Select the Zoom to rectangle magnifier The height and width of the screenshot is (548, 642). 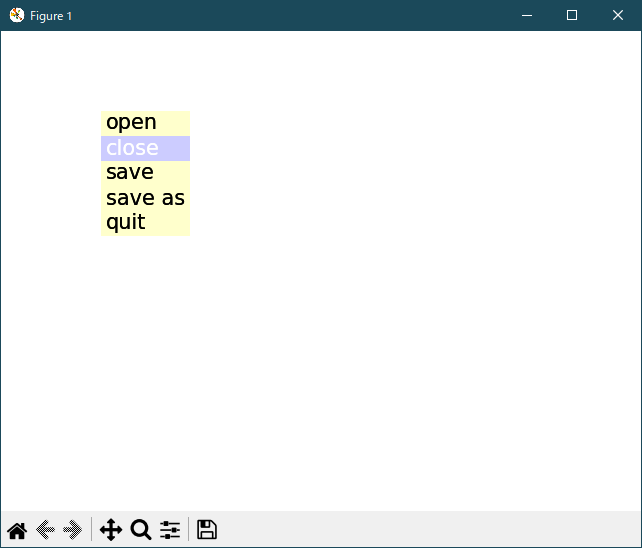point(141,530)
